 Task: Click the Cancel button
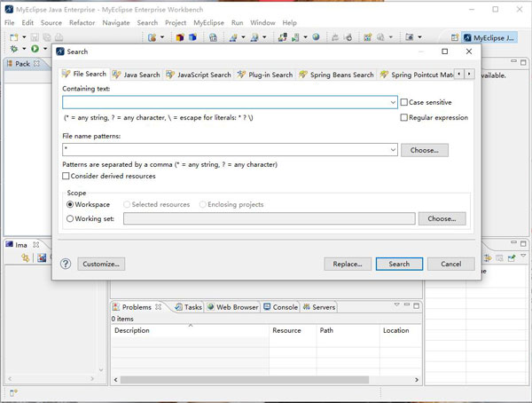[451, 264]
